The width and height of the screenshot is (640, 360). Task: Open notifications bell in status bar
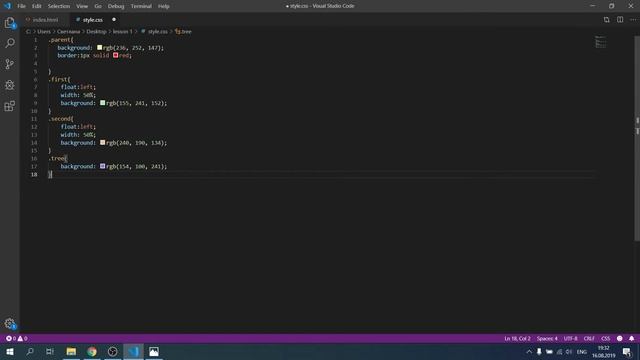pos(631,338)
